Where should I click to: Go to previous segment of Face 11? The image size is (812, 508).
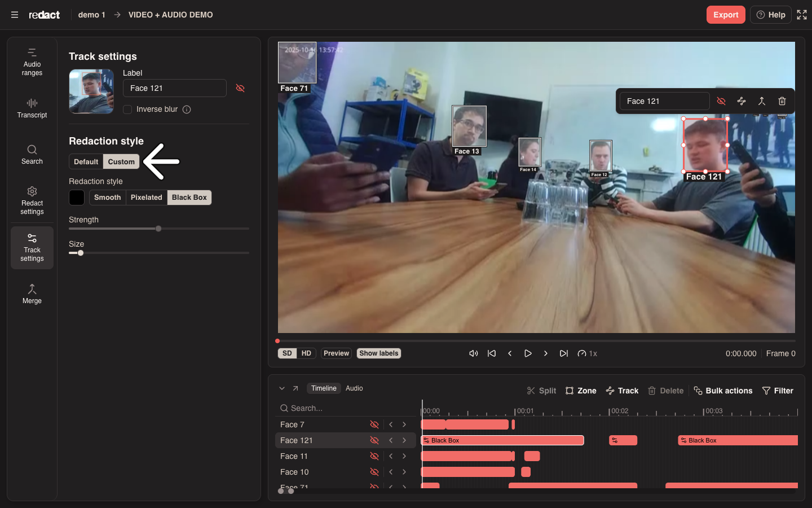coord(391,456)
